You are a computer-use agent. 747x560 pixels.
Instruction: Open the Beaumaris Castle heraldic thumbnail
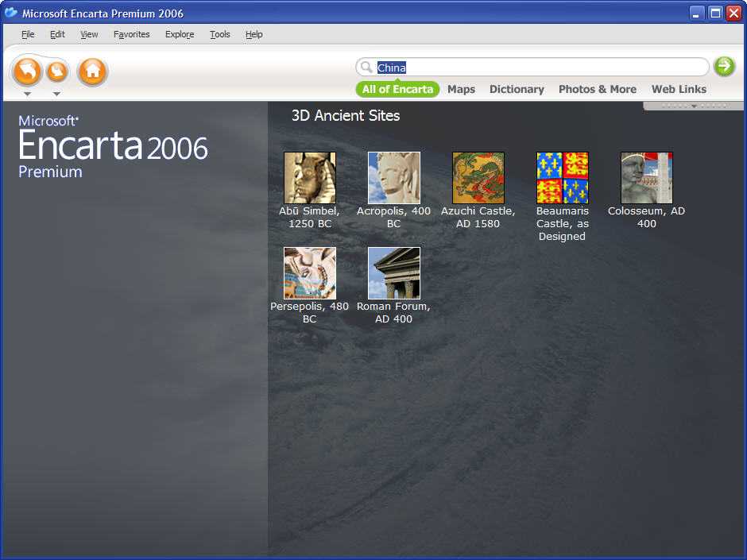(x=563, y=178)
